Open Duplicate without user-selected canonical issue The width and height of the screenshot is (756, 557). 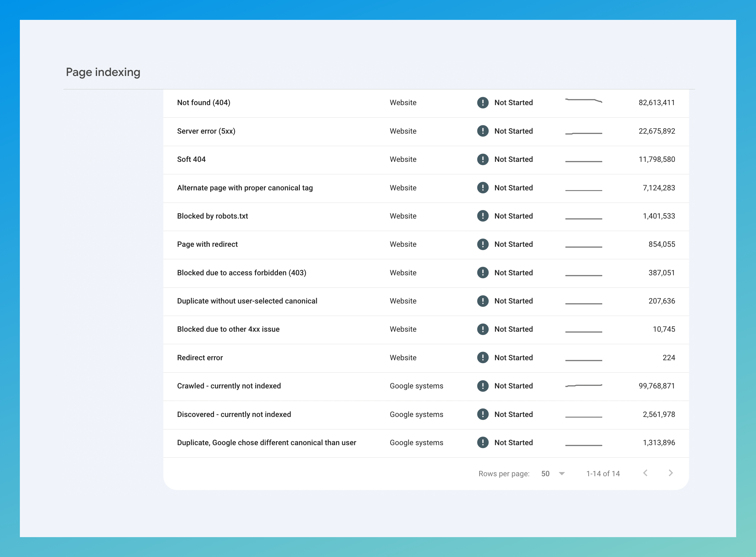(x=426, y=301)
